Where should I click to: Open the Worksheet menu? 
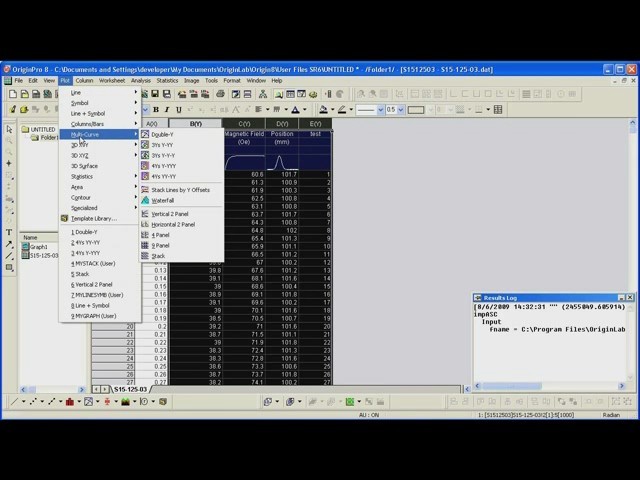[112, 81]
